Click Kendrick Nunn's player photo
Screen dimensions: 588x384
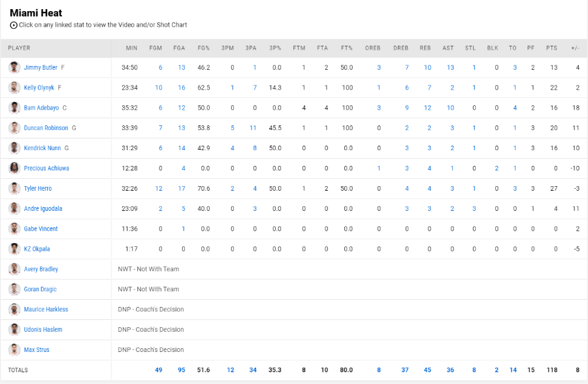tap(14, 148)
